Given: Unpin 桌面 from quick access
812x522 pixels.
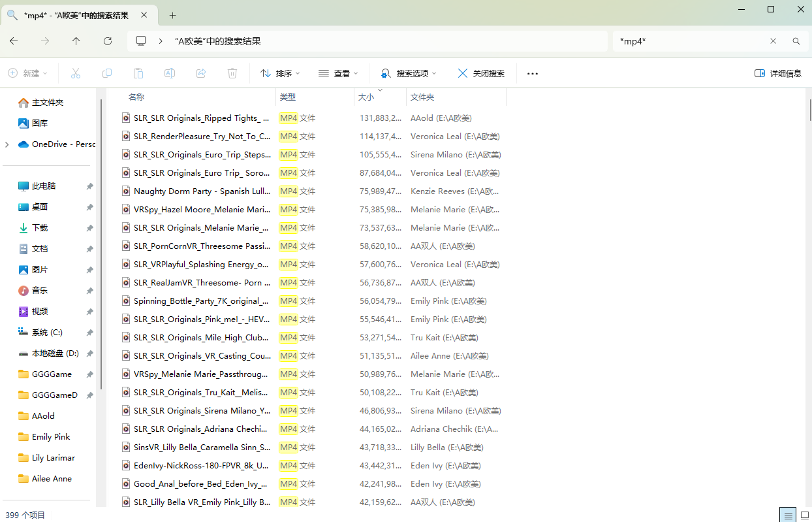Looking at the screenshot, I should coord(89,207).
